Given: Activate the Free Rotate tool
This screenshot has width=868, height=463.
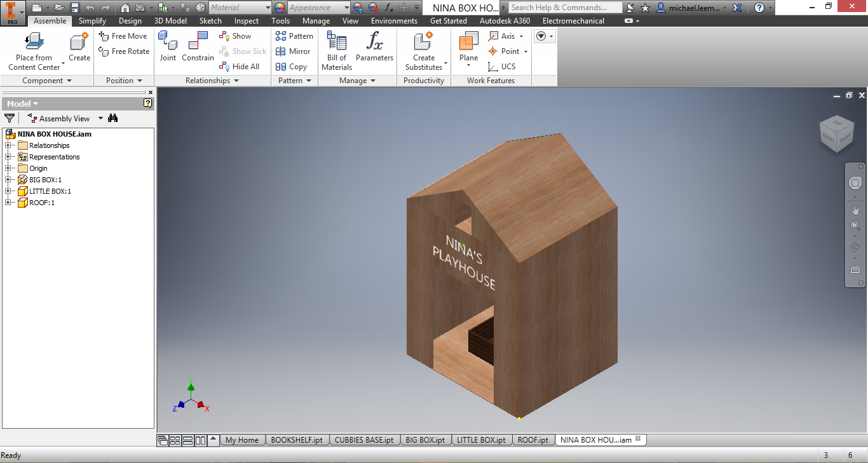Looking at the screenshot, I should pyautogui.click(x=125, y=51).
